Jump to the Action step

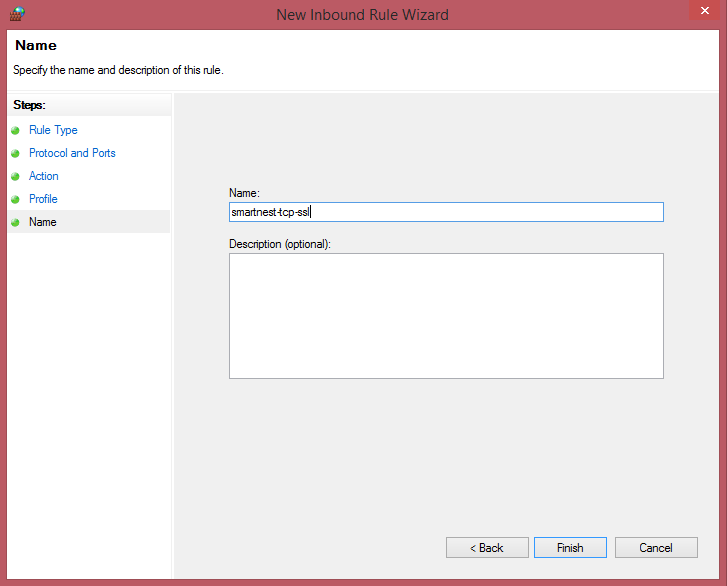[44, 176]
